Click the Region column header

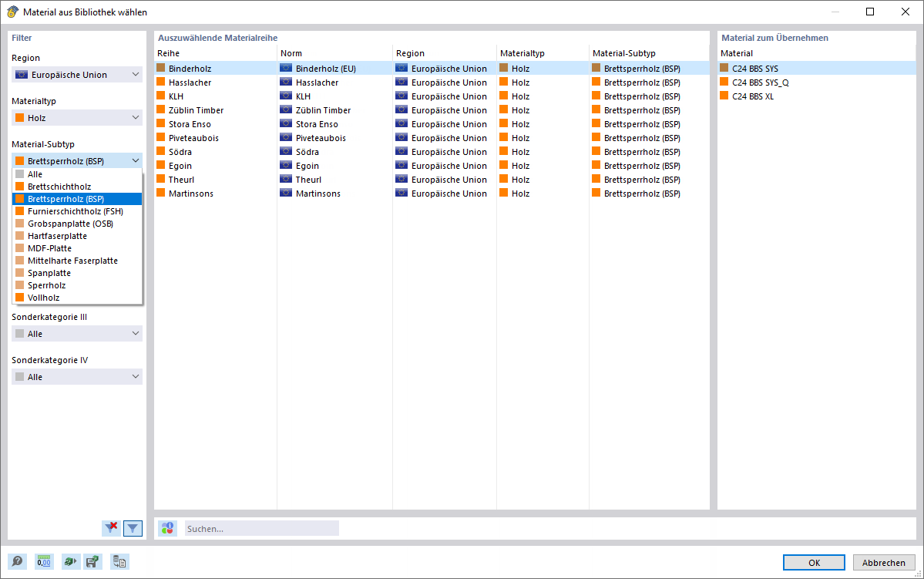point(445,53)
